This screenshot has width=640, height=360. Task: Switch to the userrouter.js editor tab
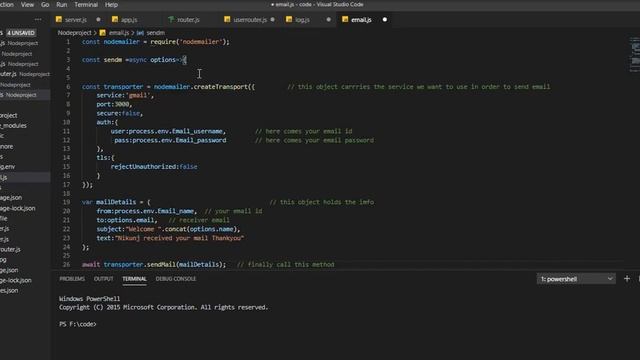[250, 20]
